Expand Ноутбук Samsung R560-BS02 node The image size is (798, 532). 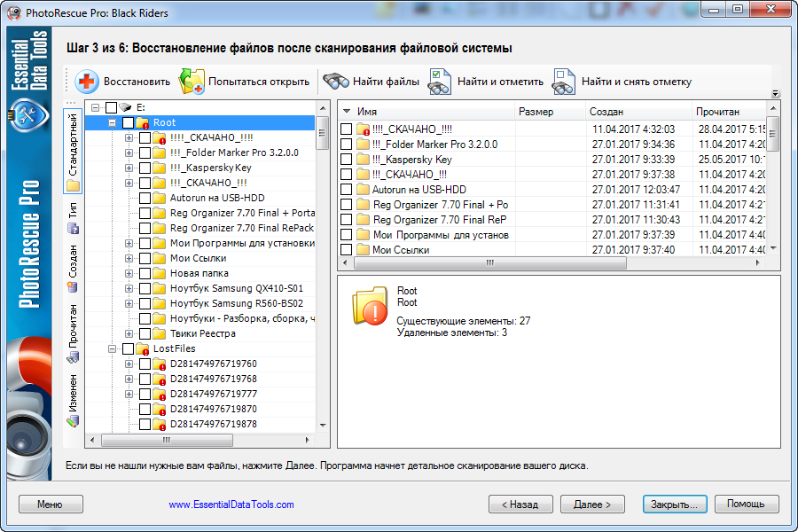(129, 304)
